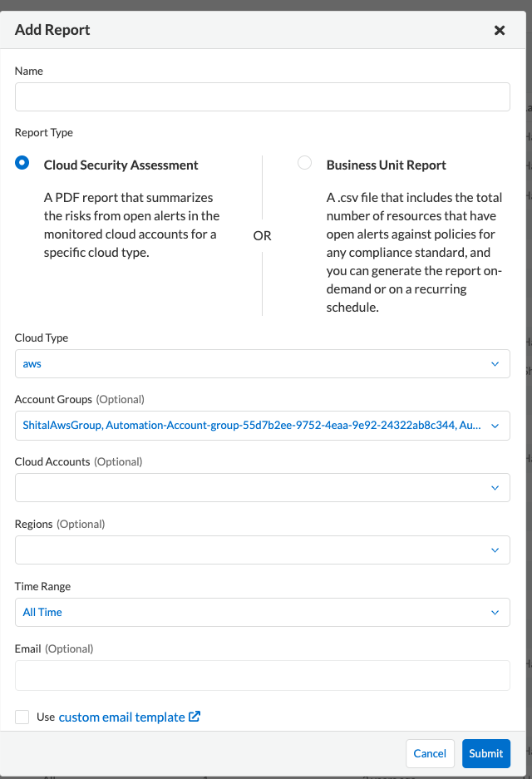Open the Time Range dropdown showing All Time
Screen dimensions: 532x779
[x=262, y=612]
